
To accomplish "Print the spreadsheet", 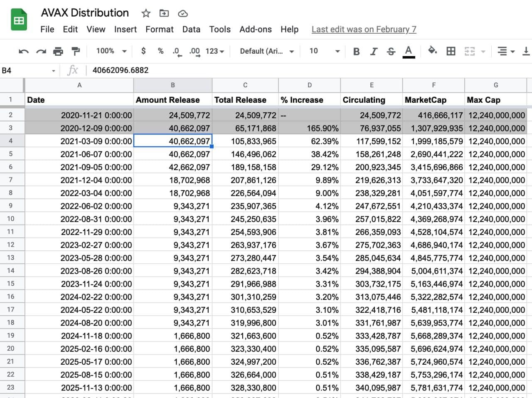I will (58, 51).
